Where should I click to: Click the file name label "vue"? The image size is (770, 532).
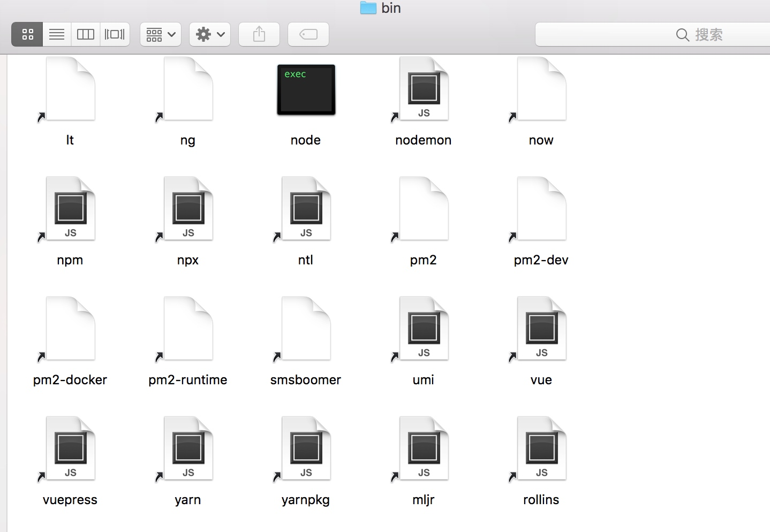coord(541,380)
